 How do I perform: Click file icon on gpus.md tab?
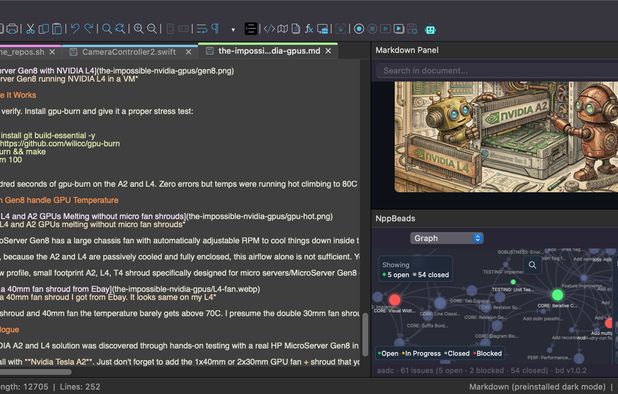[x=210, y=51]
